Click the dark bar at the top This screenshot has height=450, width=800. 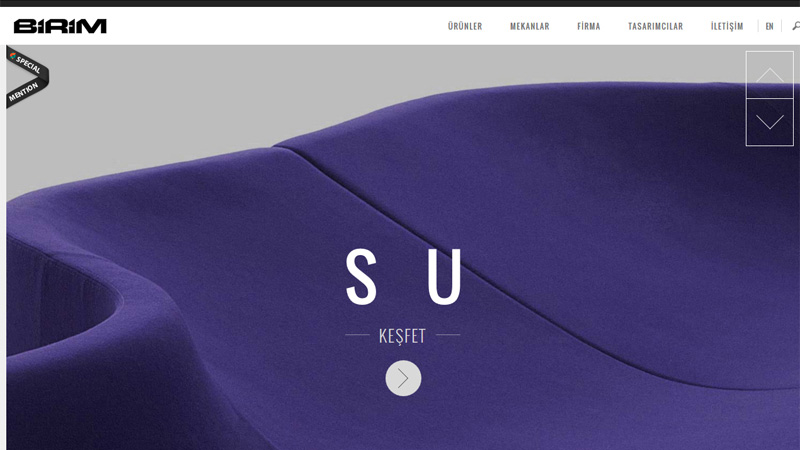(400, 3)
